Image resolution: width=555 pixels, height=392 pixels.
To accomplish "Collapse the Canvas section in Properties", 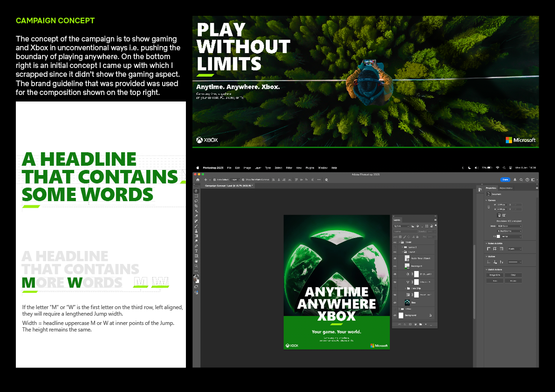I will [486, 200].
